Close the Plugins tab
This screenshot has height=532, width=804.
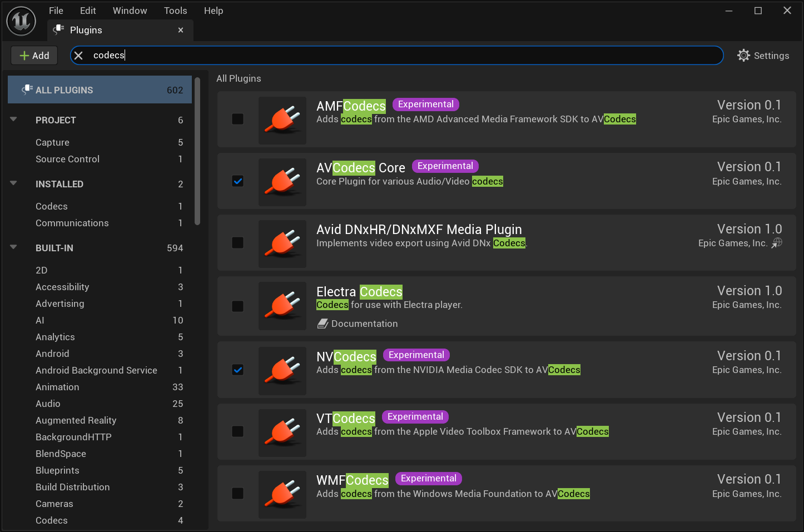point(181,30)
